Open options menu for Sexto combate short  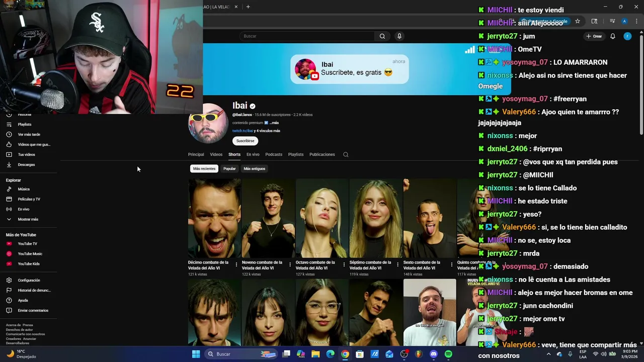coord(452,264)
